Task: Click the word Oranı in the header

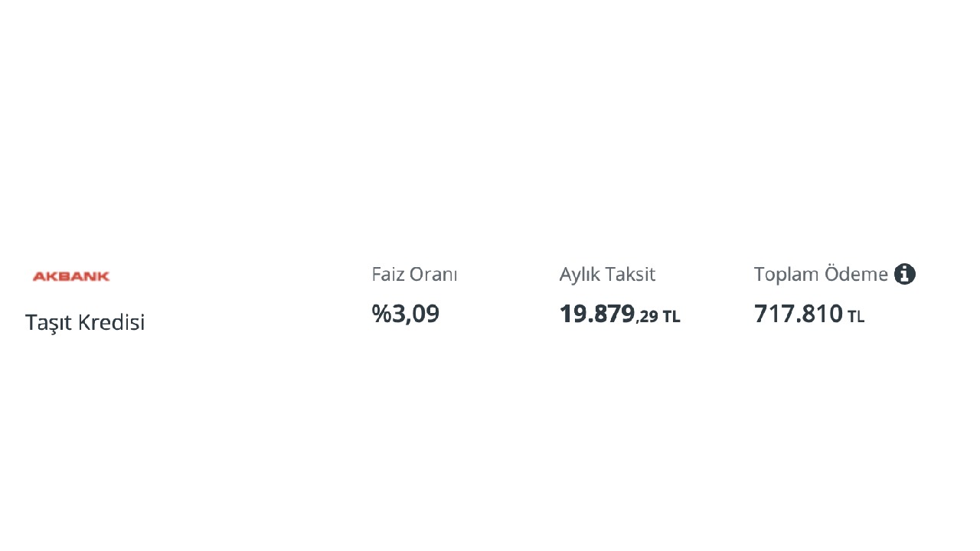Action: (x=433, y=274)
